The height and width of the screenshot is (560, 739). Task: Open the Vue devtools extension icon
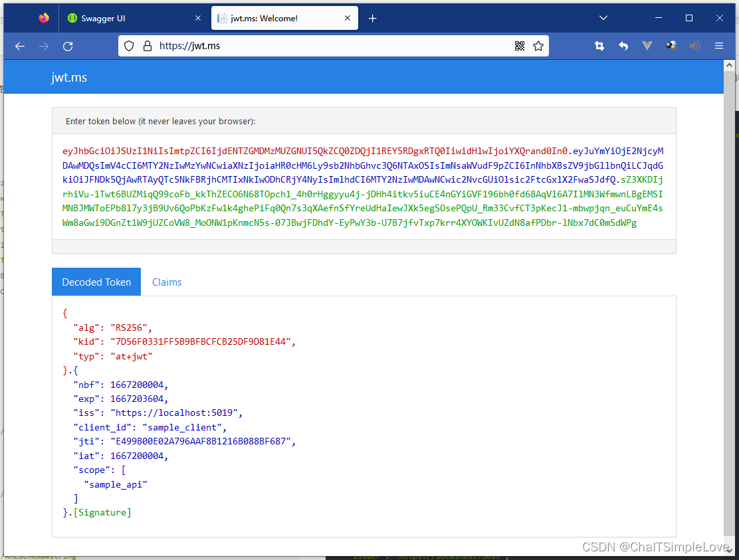click(647, 46)
